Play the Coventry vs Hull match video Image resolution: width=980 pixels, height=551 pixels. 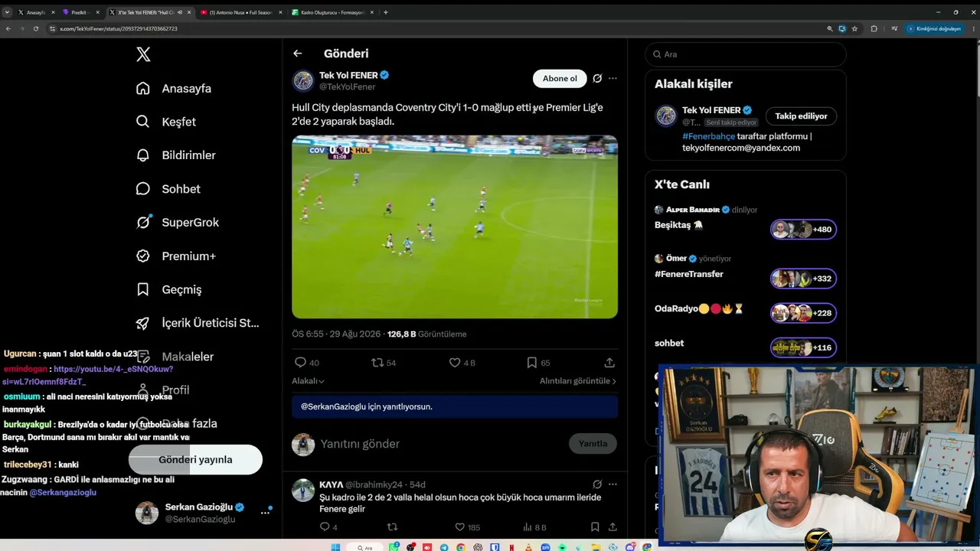[x=455, y=227]
